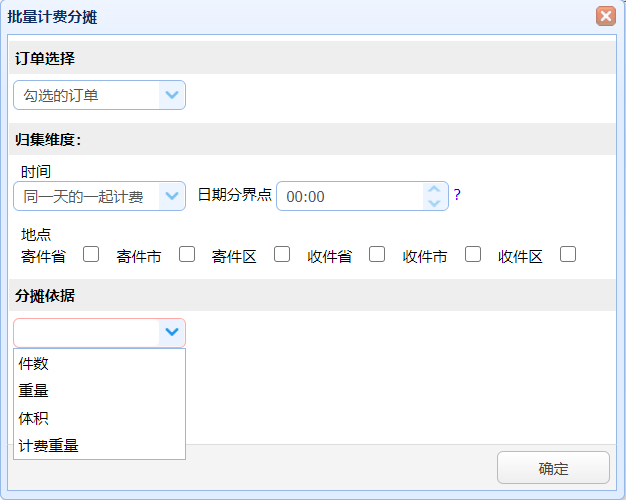Viewport: 626px width, 500px height.
Task: Increase the 日期分界点 time with up arrow
Action: pos(434,189)
